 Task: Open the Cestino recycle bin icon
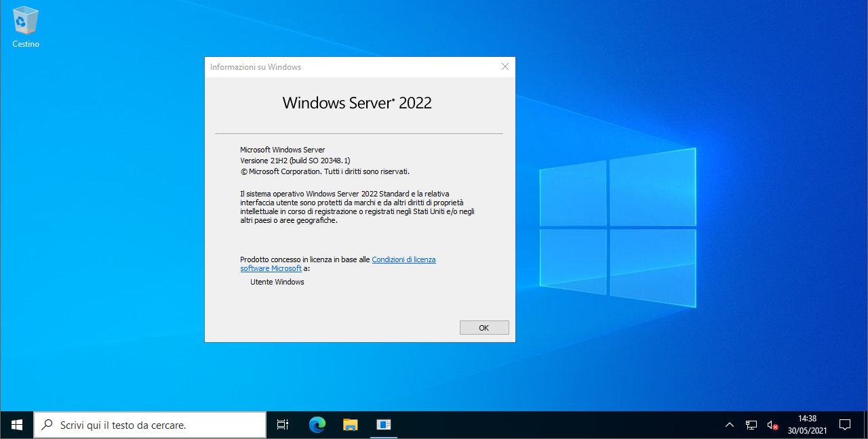26,27
